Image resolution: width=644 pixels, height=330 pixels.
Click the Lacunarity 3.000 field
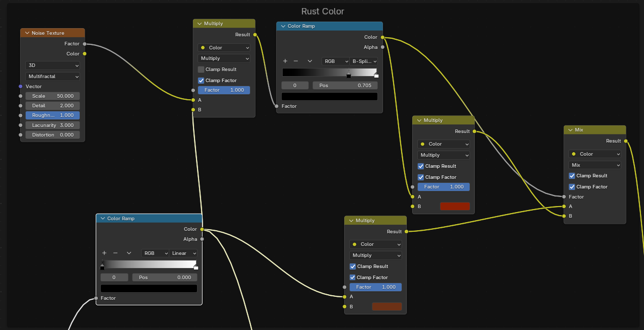click(x=52, y=125)
